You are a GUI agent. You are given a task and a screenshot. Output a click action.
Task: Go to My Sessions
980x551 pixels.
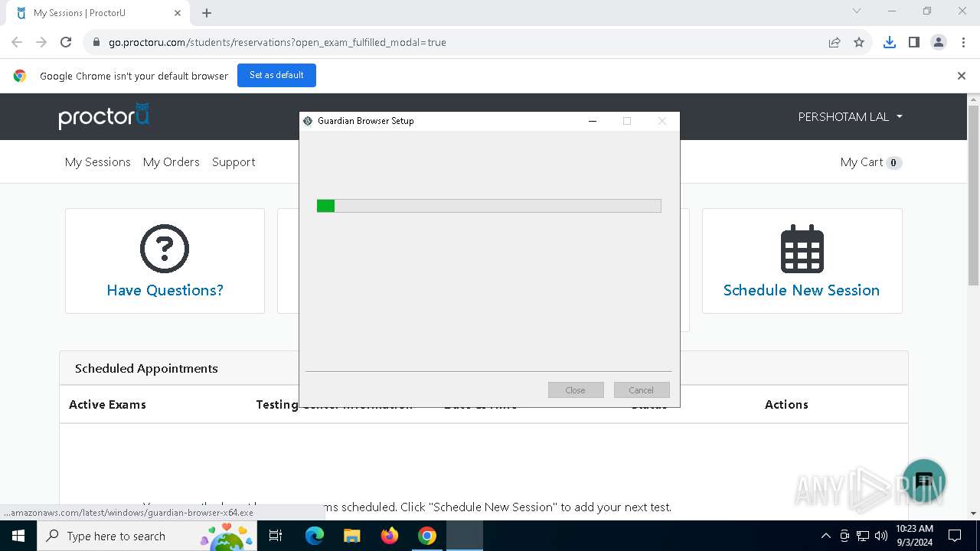point(98,162)
